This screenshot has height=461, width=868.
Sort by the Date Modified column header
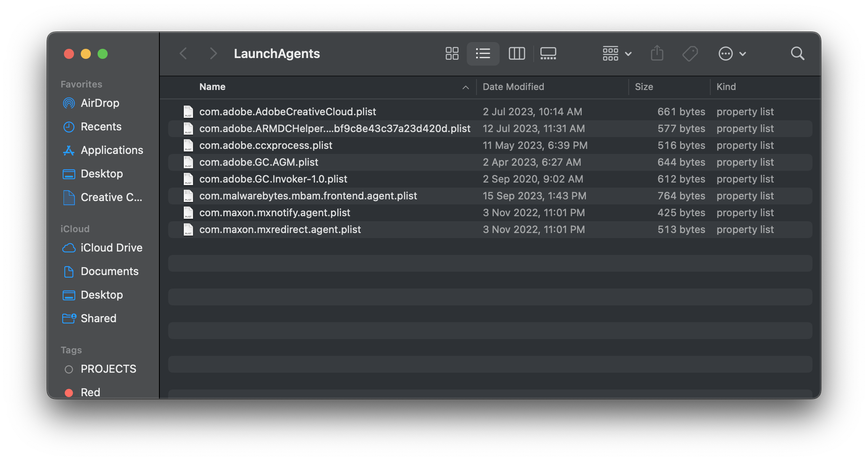pos(513,87)
